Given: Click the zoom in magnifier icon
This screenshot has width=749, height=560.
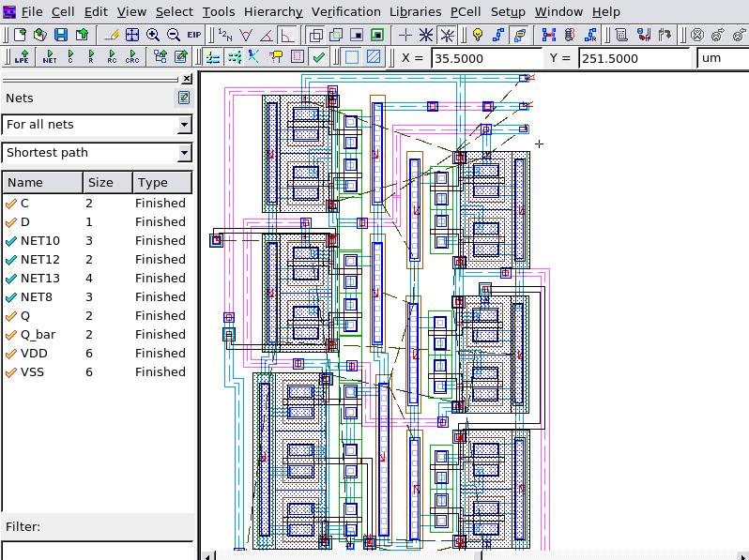Looking at the screenshot, I should (x=153, y=35).
